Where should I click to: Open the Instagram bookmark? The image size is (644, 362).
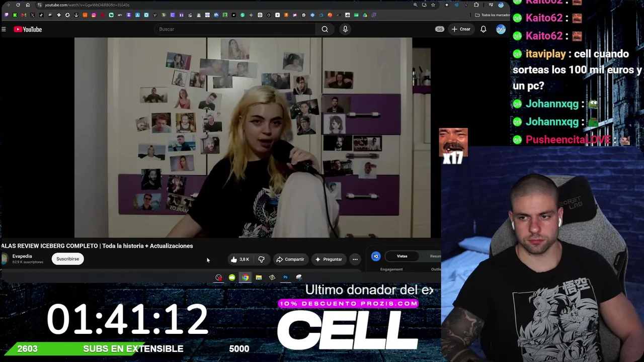pyautogui.click(x=94, y=15)
